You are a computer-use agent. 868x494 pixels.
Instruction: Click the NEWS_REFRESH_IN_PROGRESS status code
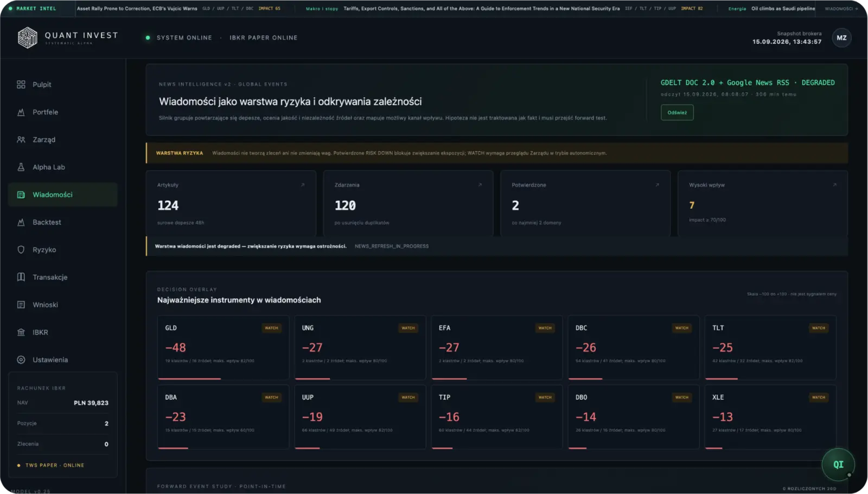[x=392, y=246]
